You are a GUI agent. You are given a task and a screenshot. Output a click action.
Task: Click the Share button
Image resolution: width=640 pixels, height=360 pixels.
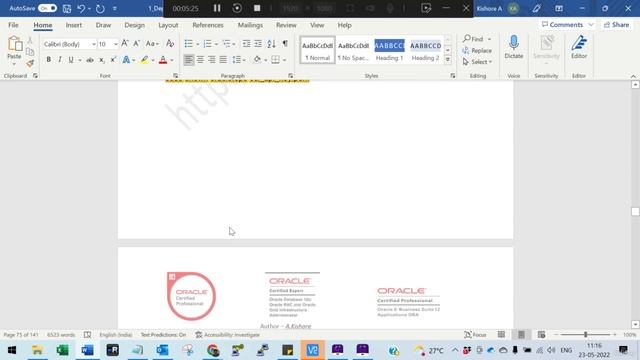coord(616,25)
